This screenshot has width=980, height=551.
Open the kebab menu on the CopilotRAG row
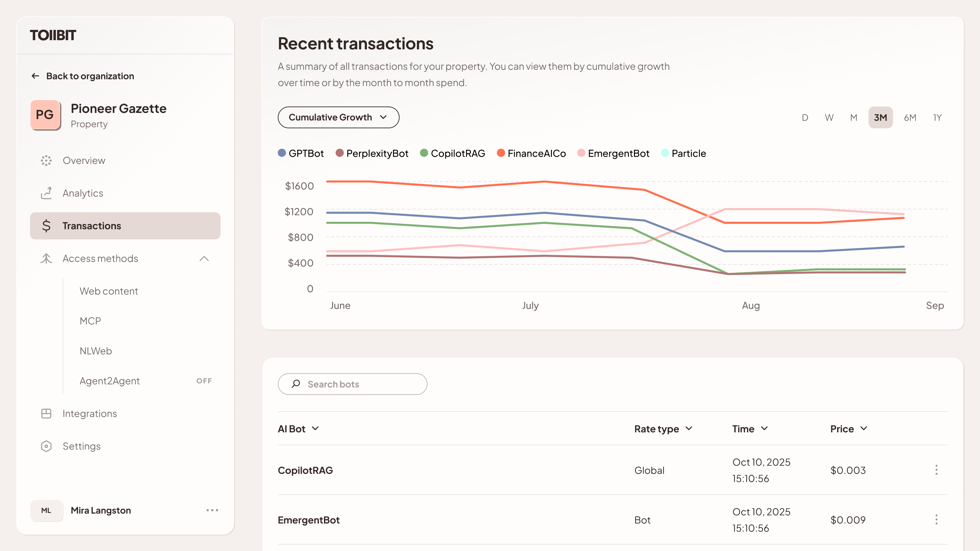(937, 470)
